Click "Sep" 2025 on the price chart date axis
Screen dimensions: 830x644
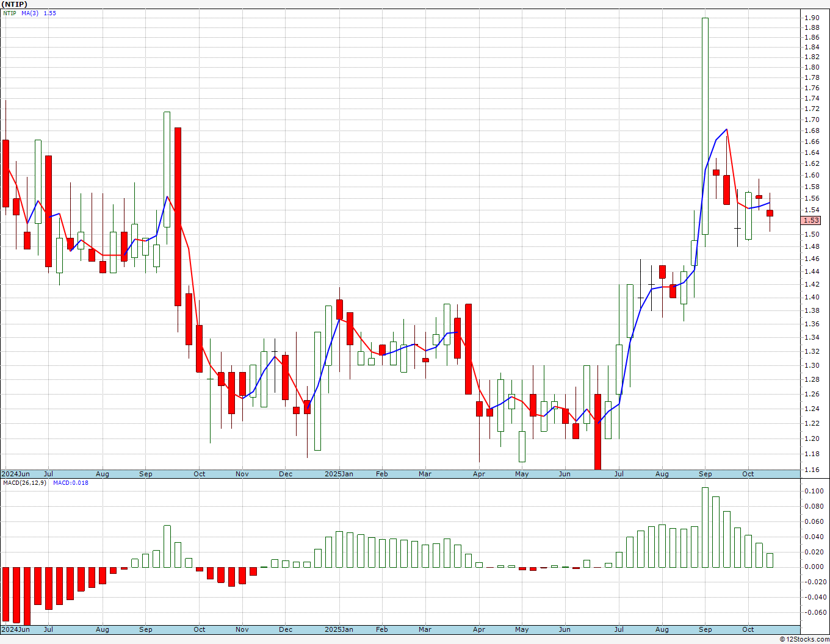pyautogui.click(x=705, y=474)
